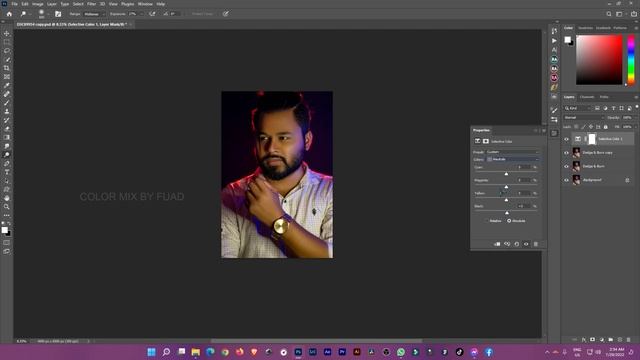The image size is (640, 360).
Task: Toggle adjustment visibility in Properties panel
Action: tap(526, 244)
